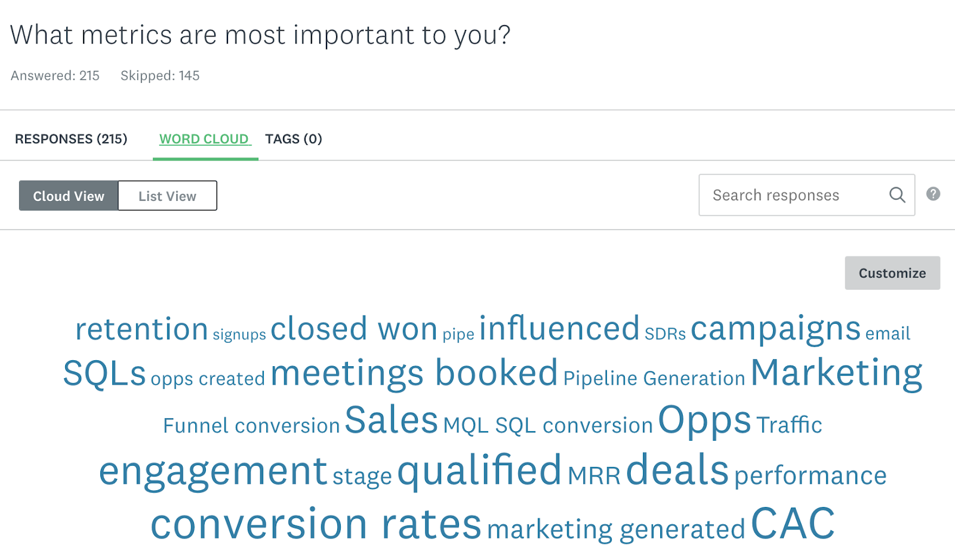Image resolution: width=955 pixels, height=560 pixels.
Task: Click the 'qualified' cloud word
Action: pyautogui.click(x=479, y=471)
